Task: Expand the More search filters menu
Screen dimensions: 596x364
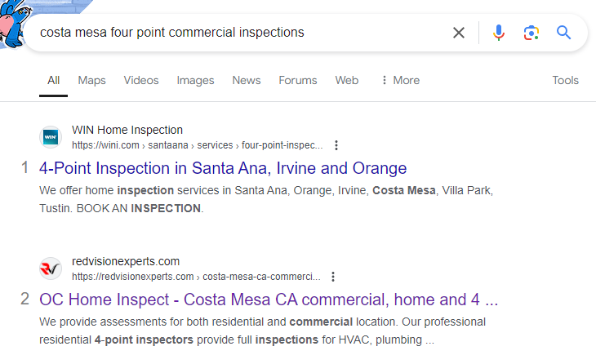Action: point(400,80)
